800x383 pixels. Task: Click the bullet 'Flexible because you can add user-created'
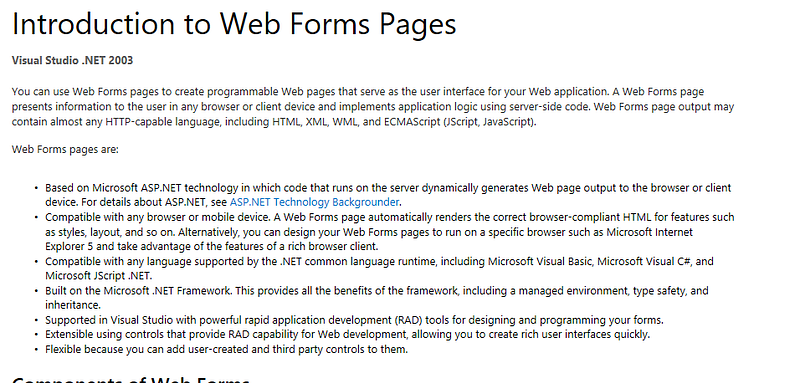tap(227, 349)
